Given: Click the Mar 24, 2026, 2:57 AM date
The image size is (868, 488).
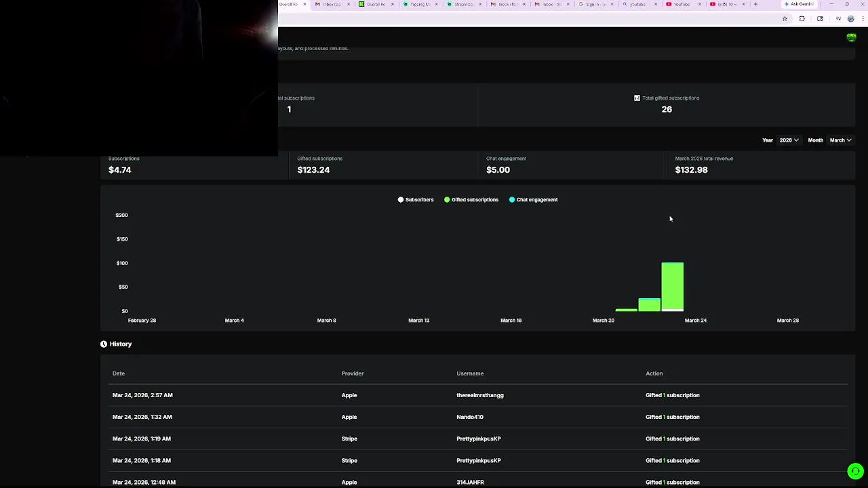Looking at the screenshot, I should click(142, 395).
